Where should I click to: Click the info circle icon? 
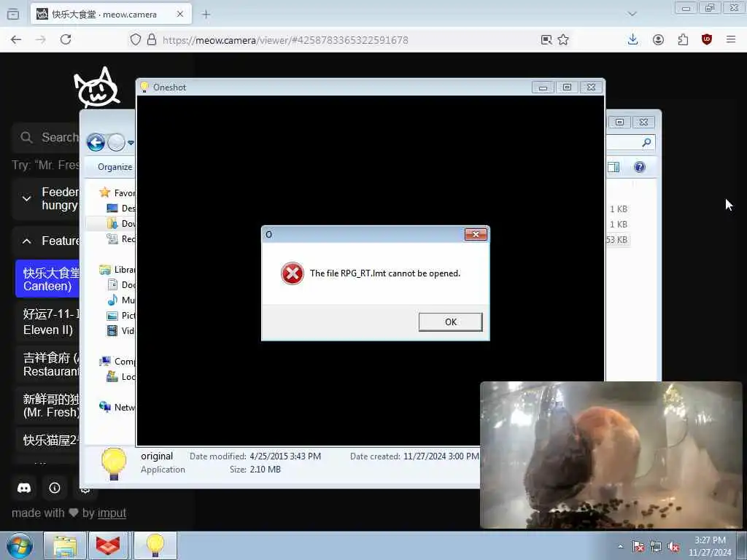point(54,488)
